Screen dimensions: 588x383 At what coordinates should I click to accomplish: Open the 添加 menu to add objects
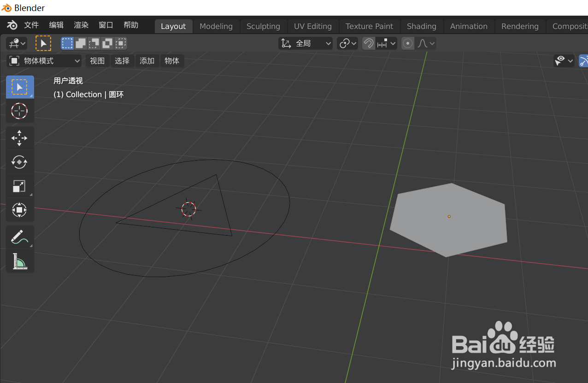click(147, 60)
